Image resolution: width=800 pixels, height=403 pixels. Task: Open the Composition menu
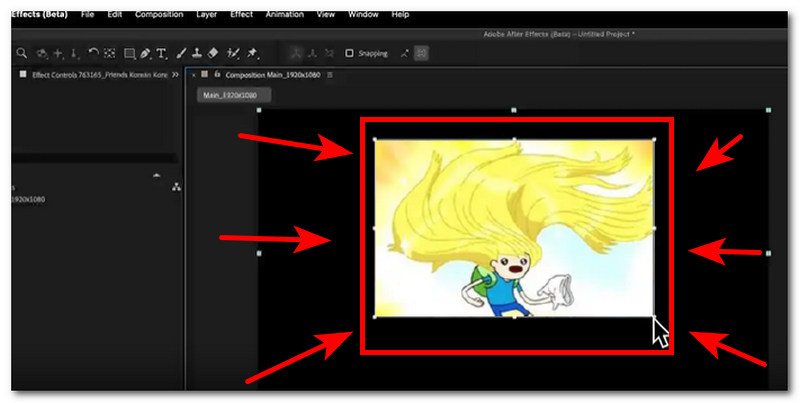pyautogui.click(x=159, y=14)
